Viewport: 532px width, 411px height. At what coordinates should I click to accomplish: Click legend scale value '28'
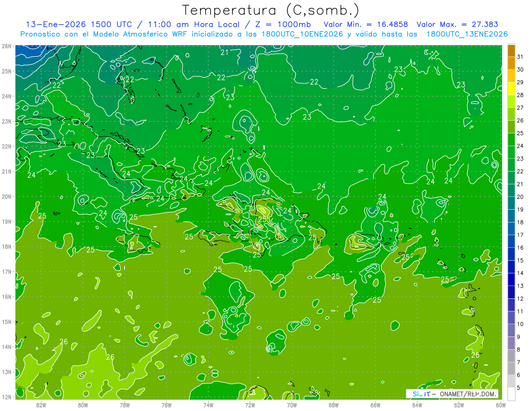[x=520, y=95]
